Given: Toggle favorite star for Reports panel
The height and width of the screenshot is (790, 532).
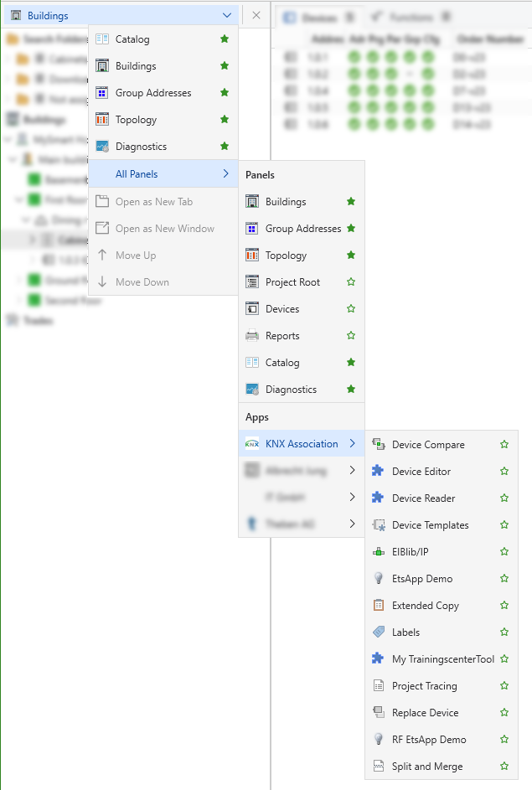Looking at the screenshot, I should click(351, 335).
